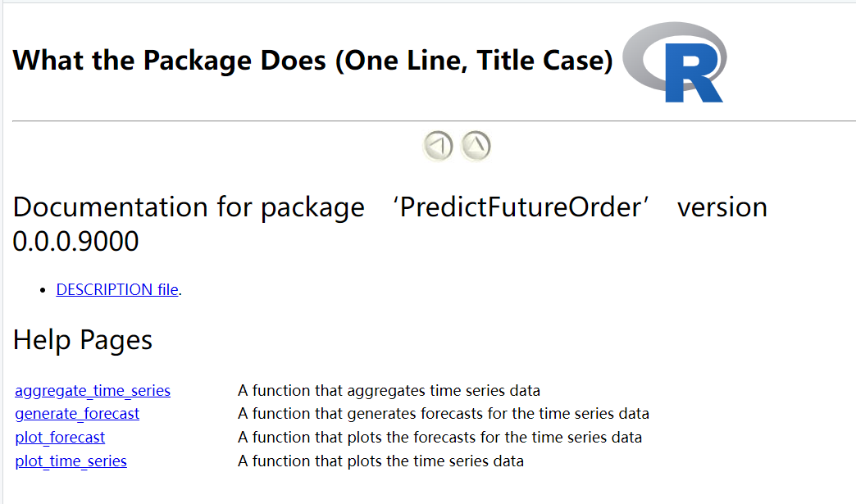This screenshot has height=504, width=856.
Task: Click 'Documentation for package' heading text
Action: click(189, 207)
